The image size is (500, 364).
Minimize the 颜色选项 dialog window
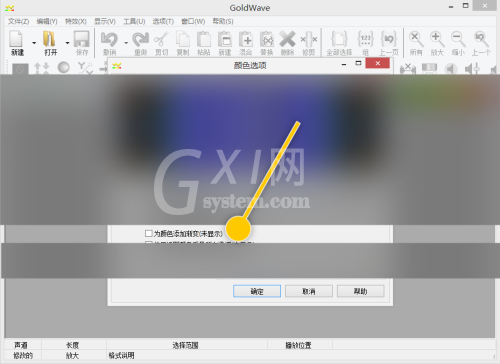(344, 64)
